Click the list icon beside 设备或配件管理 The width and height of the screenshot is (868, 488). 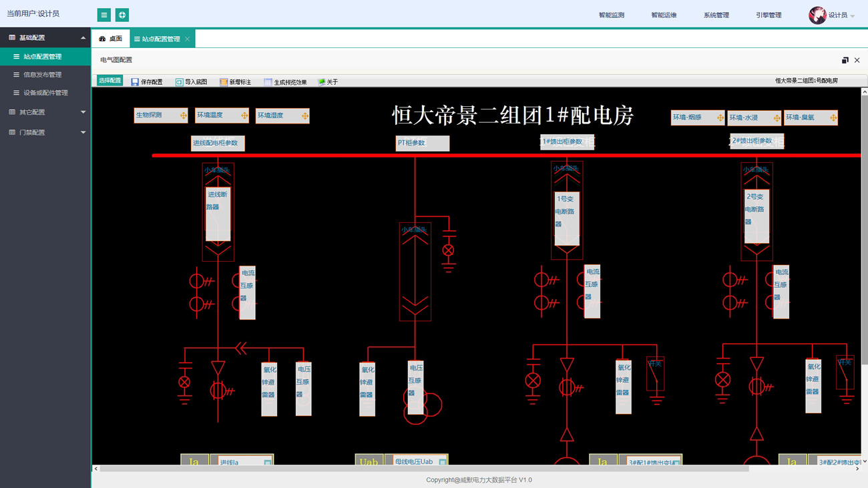point(17,93)
